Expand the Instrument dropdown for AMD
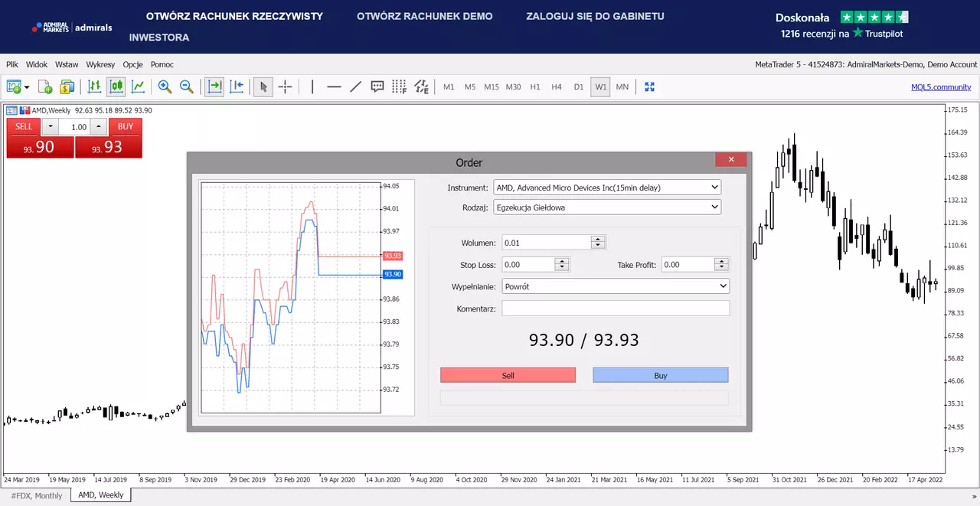The height and width of the screenshot is (506, 980). tap(606, 187)
